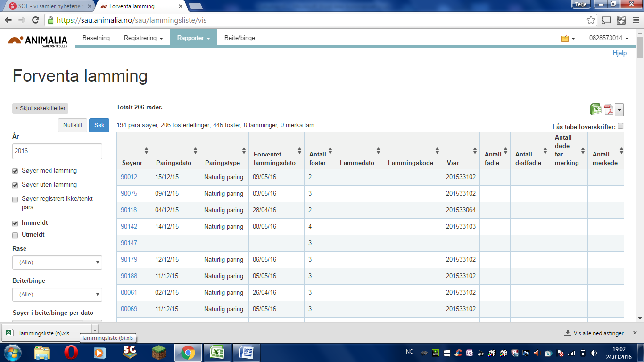The width and height of the screenshot is (644, 362).
Task: Open Minecraft from the taskbar
Action: pos(159,352)
